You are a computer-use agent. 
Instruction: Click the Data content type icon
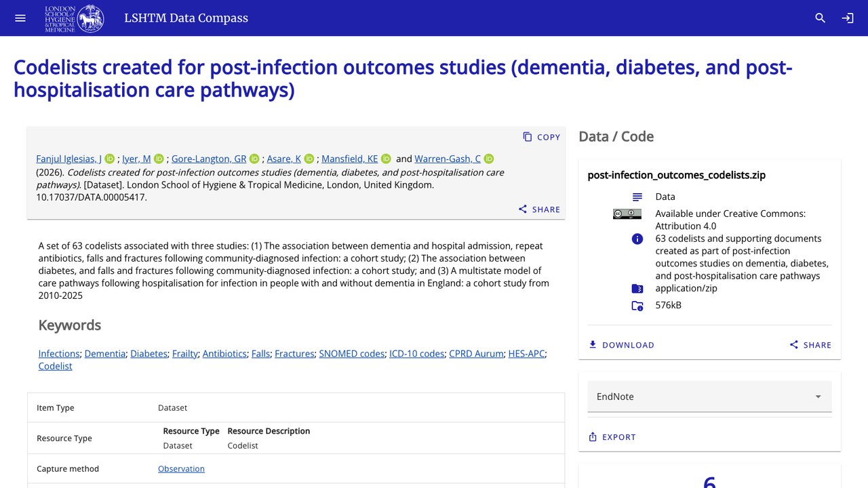[637, 197]
